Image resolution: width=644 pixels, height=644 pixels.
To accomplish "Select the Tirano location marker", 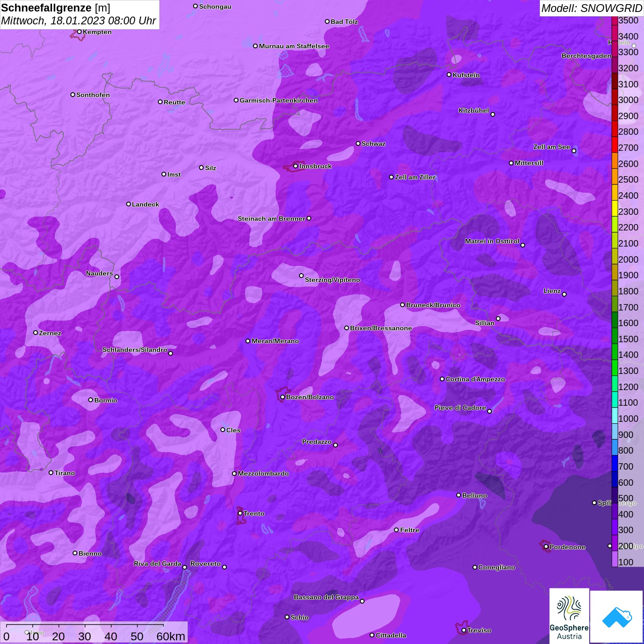I will (x=51, y=472).
